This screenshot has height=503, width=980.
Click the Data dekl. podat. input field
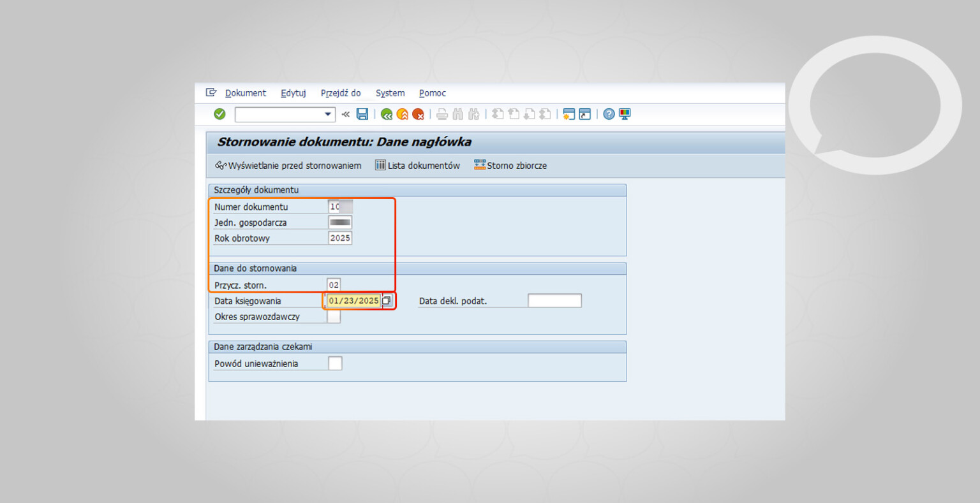coord(554,301)
